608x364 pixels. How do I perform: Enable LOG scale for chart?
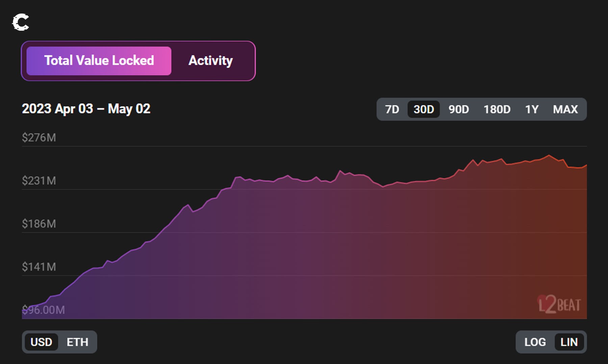pyautogui.click(x=535, y=342)
